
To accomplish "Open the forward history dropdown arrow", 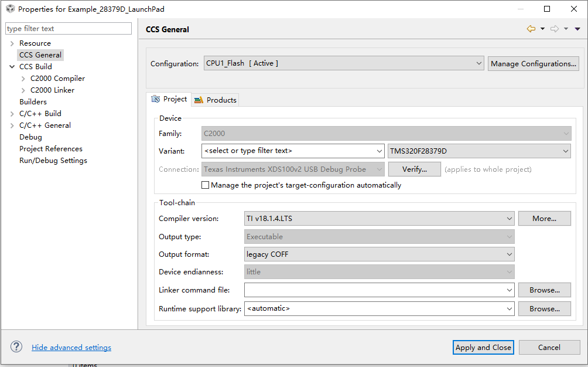I will click(x=566, y=29).
